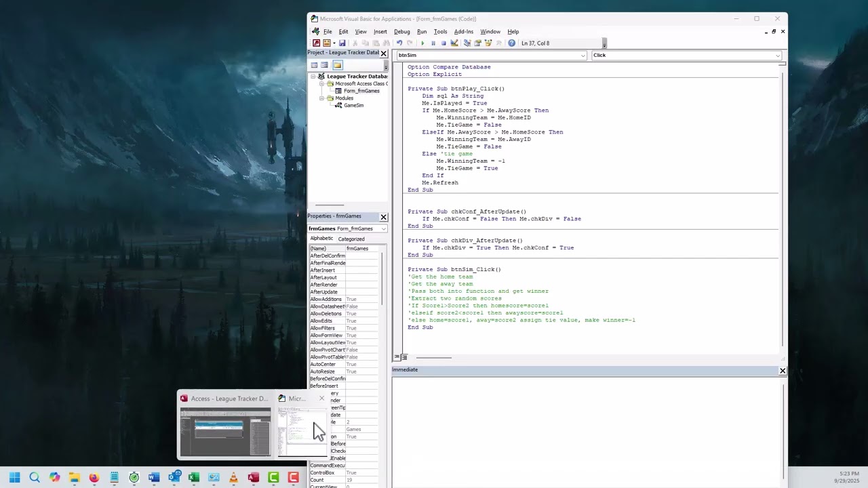The width and height of the screenshot is (868, 488).
Task: Open the Window menu
Action: [490, 32]
